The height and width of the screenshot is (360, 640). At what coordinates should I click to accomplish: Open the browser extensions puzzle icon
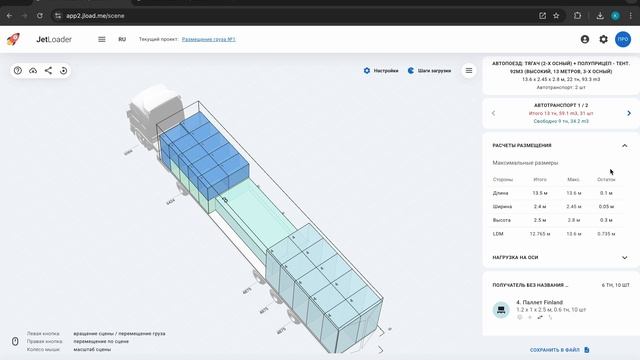pos(577,16)
